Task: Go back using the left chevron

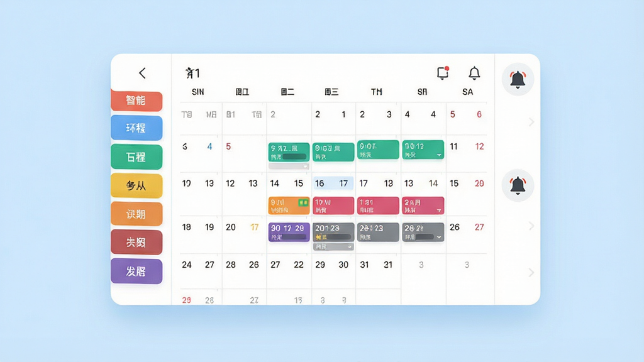Action: (142, 73)
